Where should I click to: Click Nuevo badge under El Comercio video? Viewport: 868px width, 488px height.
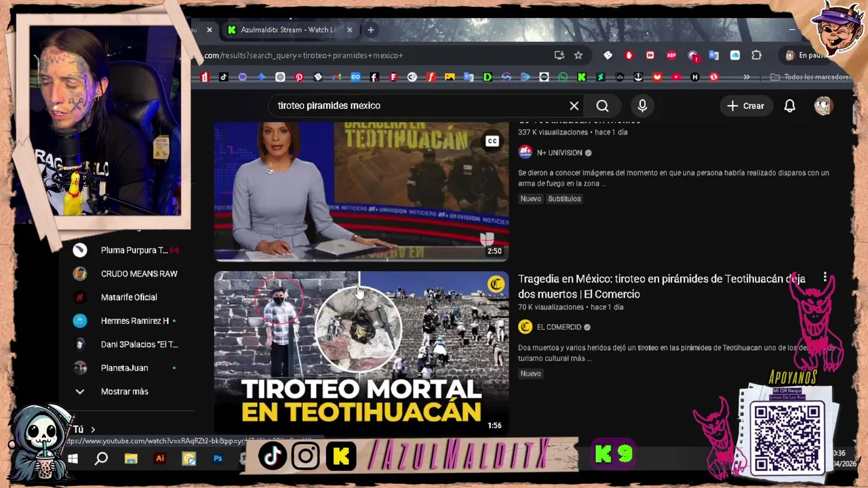[x=530, y=374]
